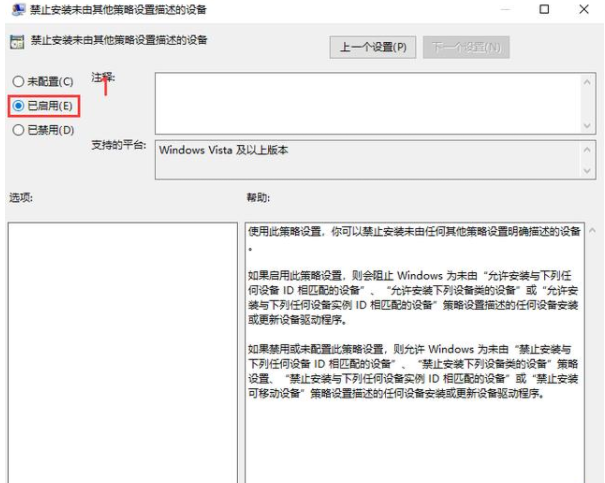The height and width of the screenshot is (483, 605).
Task: Click the down arrow in the 支持的平台 box
Action: tap(588, 174)
